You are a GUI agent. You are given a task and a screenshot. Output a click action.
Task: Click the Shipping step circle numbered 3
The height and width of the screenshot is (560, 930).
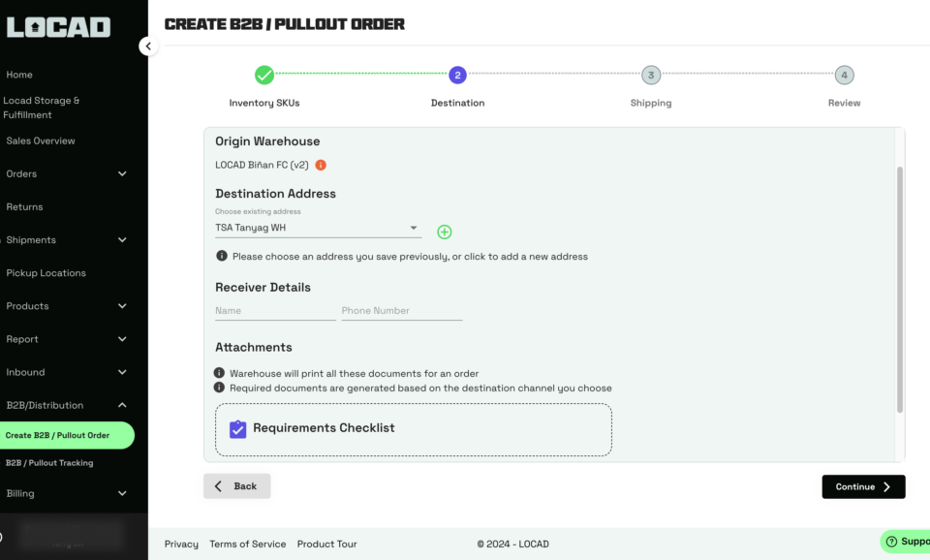point(651,76)
